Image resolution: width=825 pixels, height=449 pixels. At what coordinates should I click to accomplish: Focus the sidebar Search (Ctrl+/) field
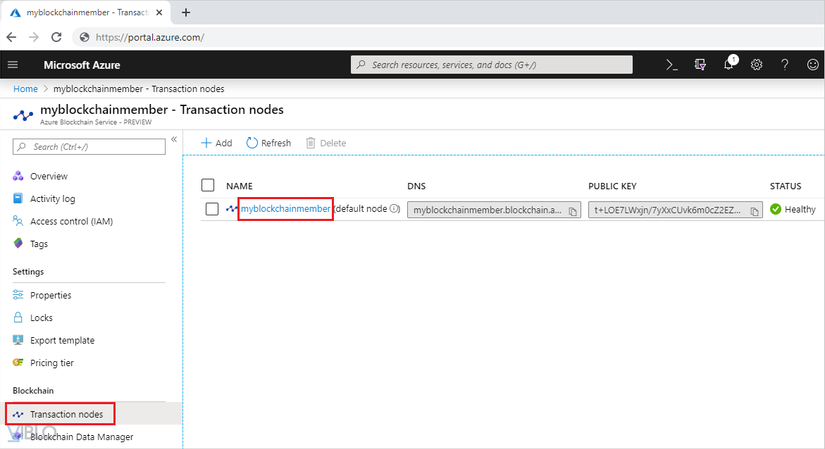(89, 147)
